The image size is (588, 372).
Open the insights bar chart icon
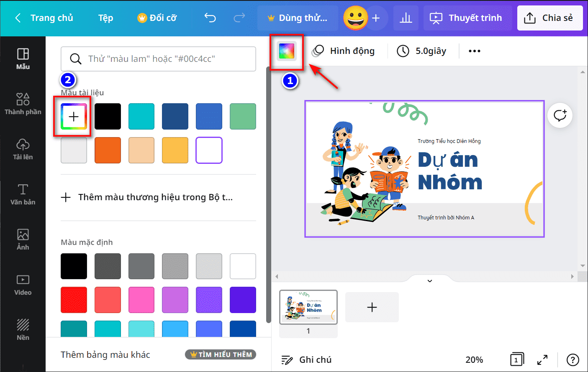[406, 18]
